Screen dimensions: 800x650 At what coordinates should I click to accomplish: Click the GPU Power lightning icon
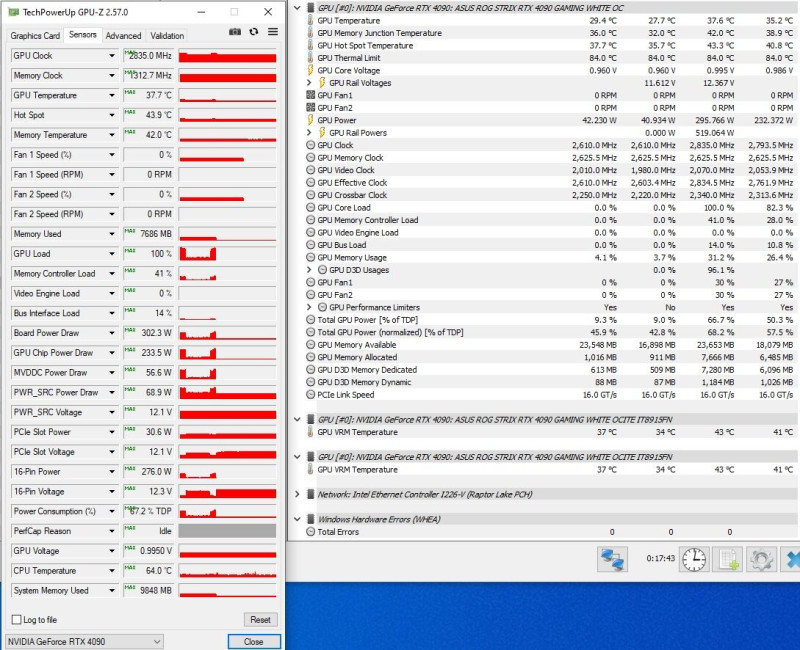point(310,120)
